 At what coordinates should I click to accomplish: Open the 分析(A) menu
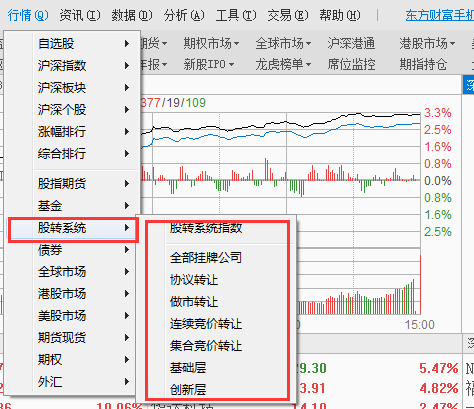(184, 15)
